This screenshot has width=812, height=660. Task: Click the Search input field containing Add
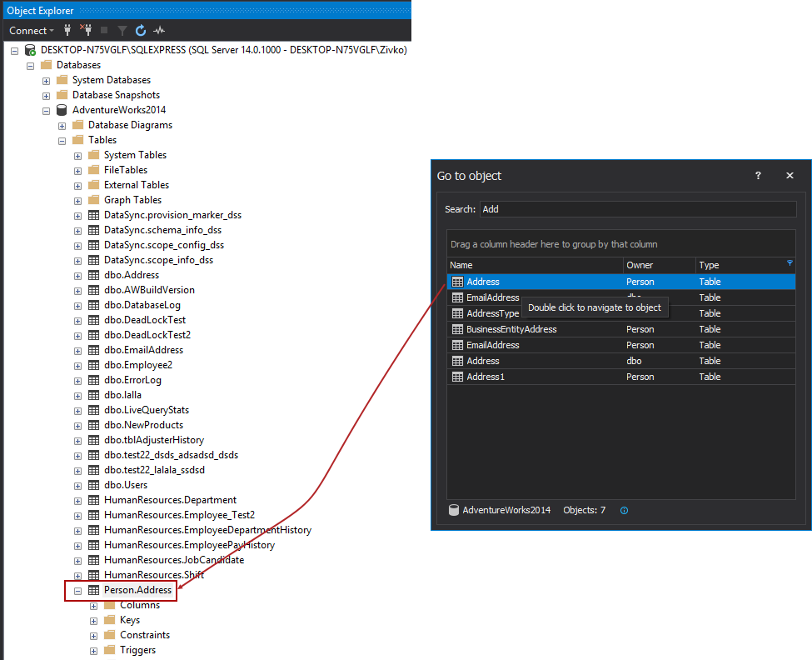pos(637,209)
